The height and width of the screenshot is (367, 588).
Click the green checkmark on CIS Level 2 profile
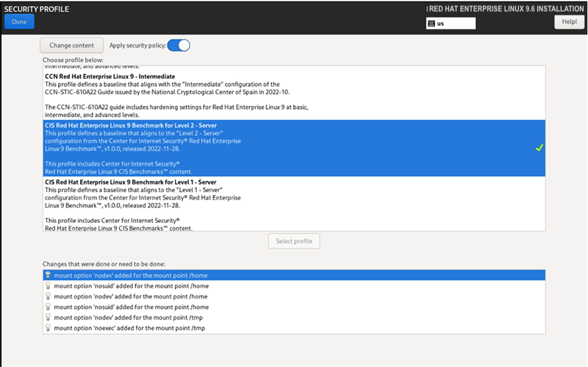[539, 148]
